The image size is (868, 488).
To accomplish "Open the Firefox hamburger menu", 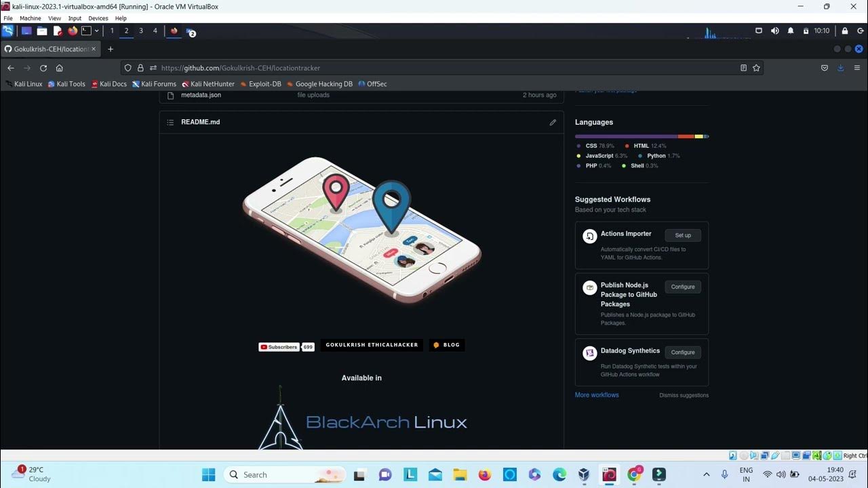I will pyautogui.click(x=857, y=68).
